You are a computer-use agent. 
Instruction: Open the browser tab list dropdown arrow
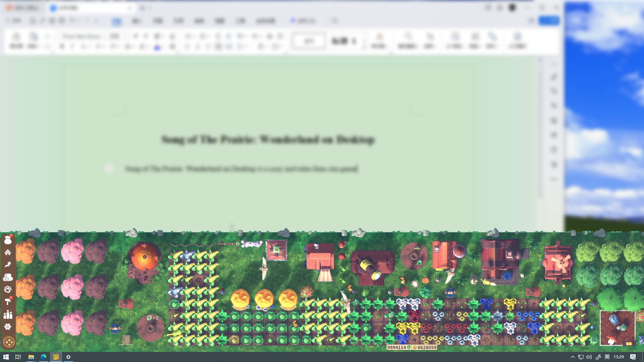pos(131,8)
